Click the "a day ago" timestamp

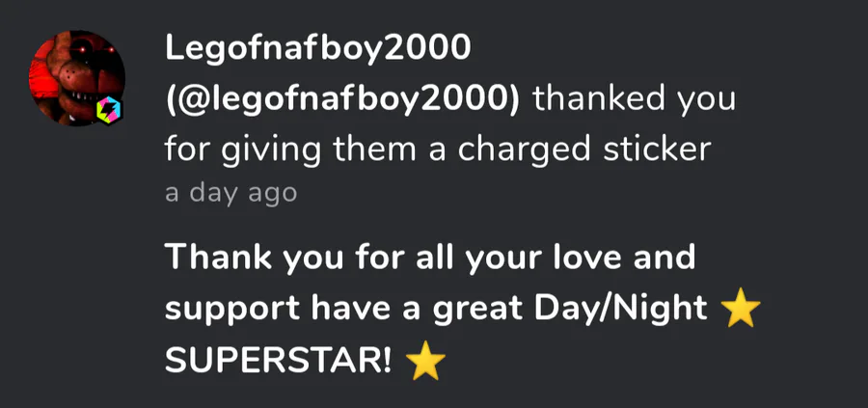[231, 193]
